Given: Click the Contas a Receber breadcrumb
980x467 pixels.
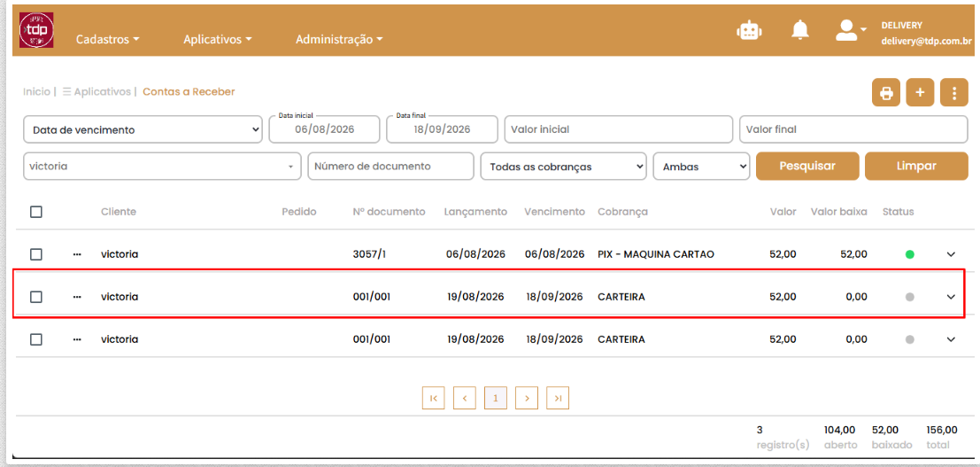Looking at the screenshot, I should (189, 91).
